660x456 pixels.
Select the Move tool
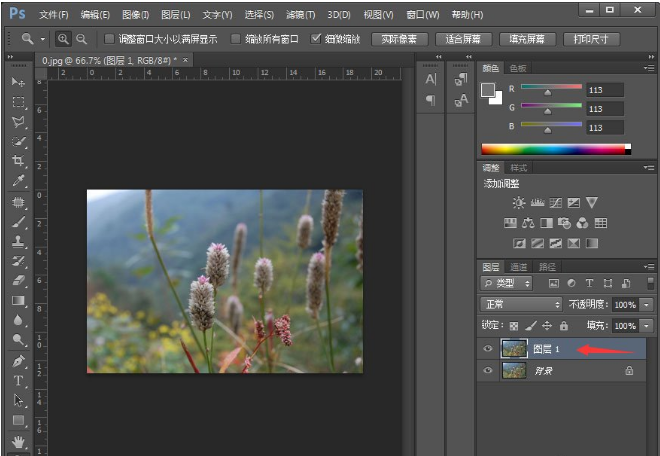click(x=18, y=81)
